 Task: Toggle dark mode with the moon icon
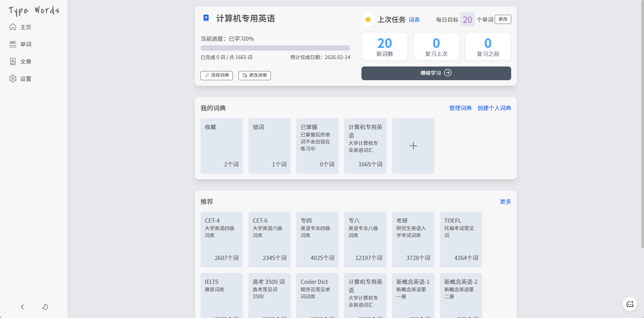pyautogui.click(x=45, y=307)
